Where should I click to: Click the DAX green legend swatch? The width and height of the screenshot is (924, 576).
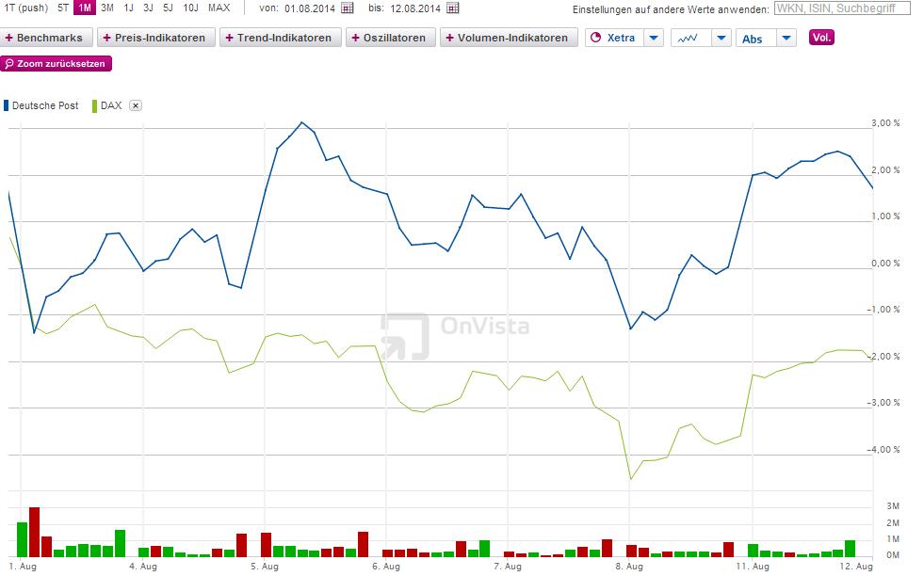tap(95, 106)
